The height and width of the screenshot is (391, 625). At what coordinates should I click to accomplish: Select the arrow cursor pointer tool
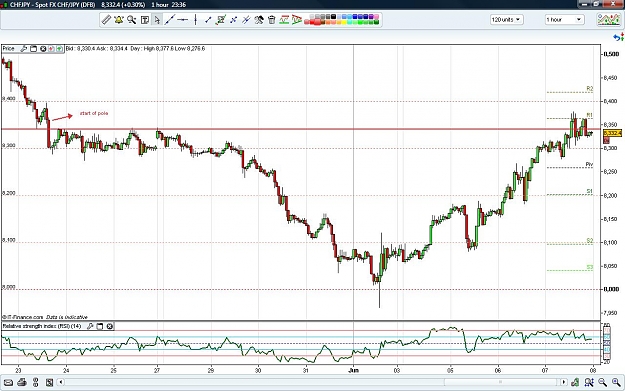click(x=157, y=20)
